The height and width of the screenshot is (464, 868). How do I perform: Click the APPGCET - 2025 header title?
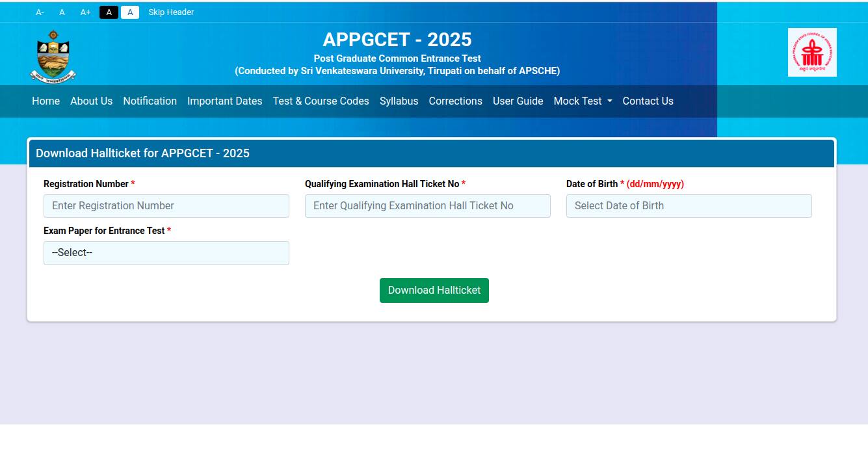[397, 40]
